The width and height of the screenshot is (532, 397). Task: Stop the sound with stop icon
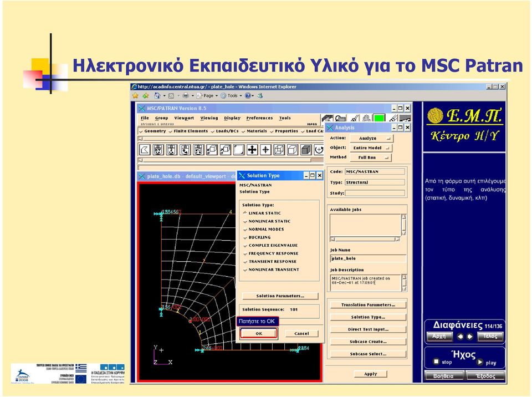436,362
